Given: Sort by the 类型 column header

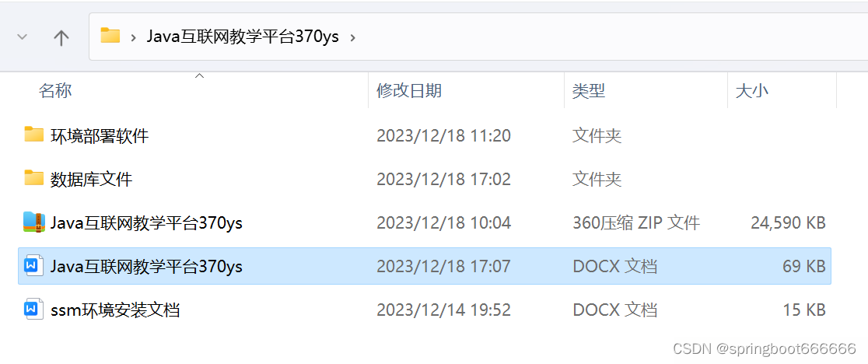Looking at the screenshot, I should [x=589, y=90].
